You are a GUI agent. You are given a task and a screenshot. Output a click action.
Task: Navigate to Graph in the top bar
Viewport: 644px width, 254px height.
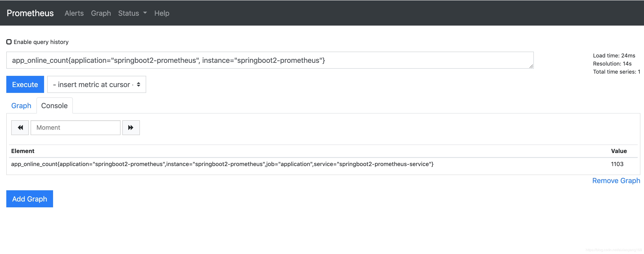(x=101, y=13)
